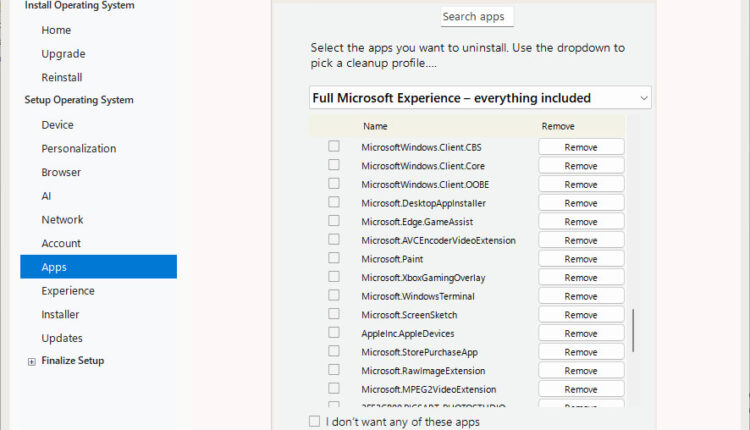Enable "I don't want any of these apps"

click(315, 422)
